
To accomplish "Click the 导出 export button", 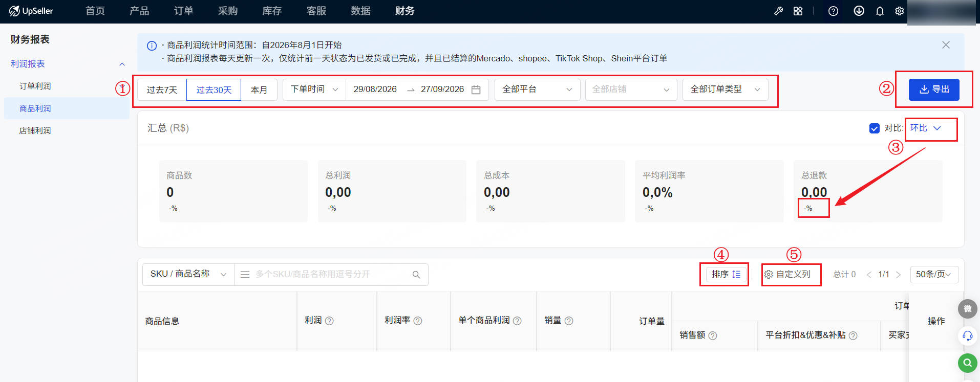I will [934, 89].
